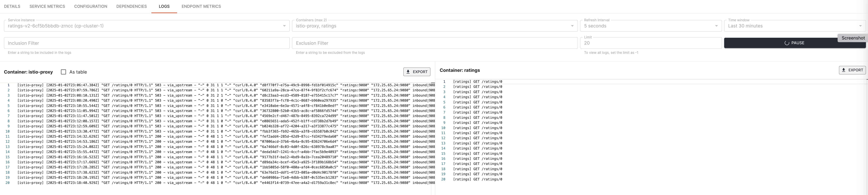Select istio-proxy log line with timestamp 23:06:47.384Z
The width and height of the screenshot is (868, 195).
pos(226,85)
